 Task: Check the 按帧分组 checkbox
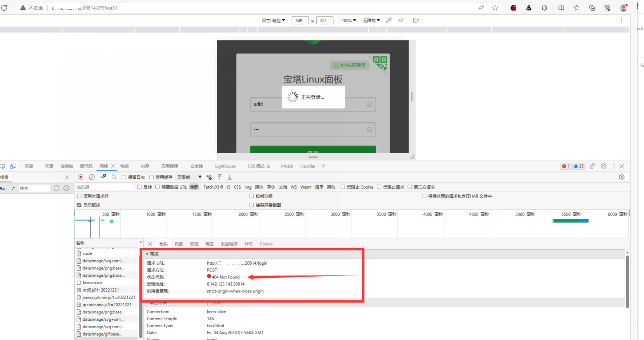point(251,196)
